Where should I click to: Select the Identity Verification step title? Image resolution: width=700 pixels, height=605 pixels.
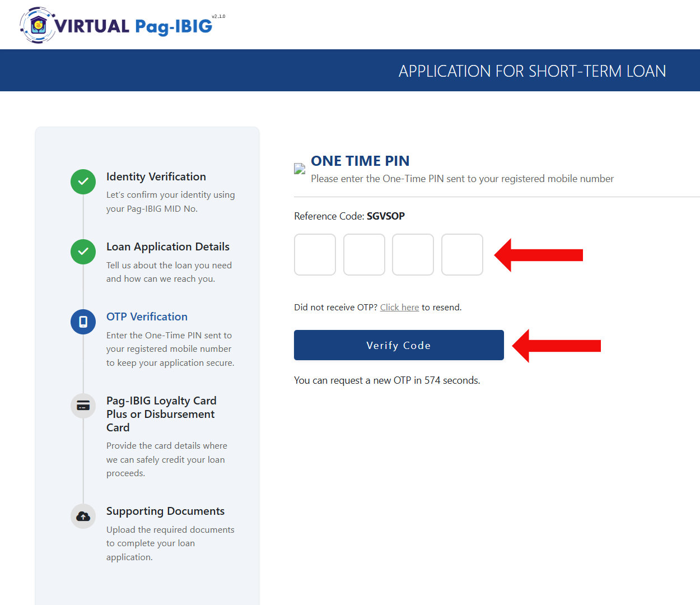tap(156, 176)
